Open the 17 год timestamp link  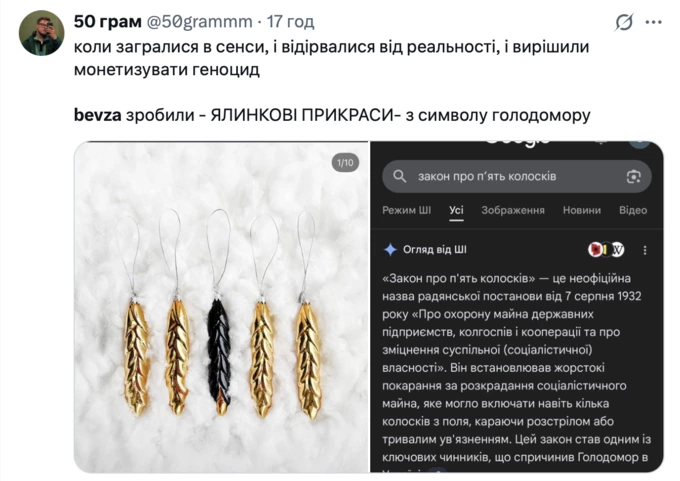click(x=292, y=21)
